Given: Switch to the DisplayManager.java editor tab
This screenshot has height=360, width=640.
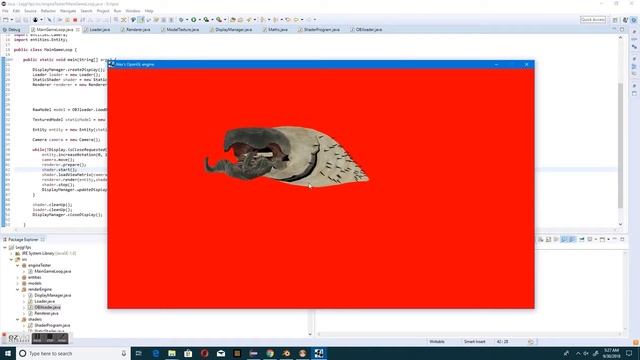Looking at the screenshot, I should click(231, 29).
